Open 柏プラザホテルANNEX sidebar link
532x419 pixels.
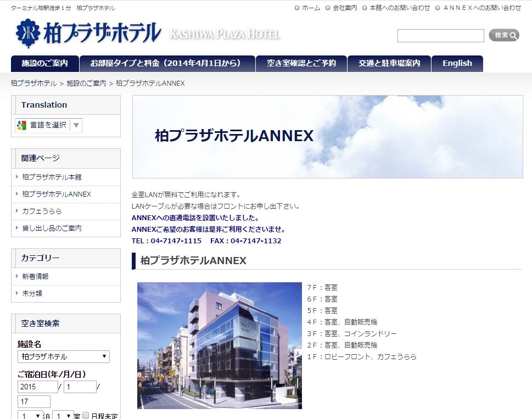click(57, 194)
